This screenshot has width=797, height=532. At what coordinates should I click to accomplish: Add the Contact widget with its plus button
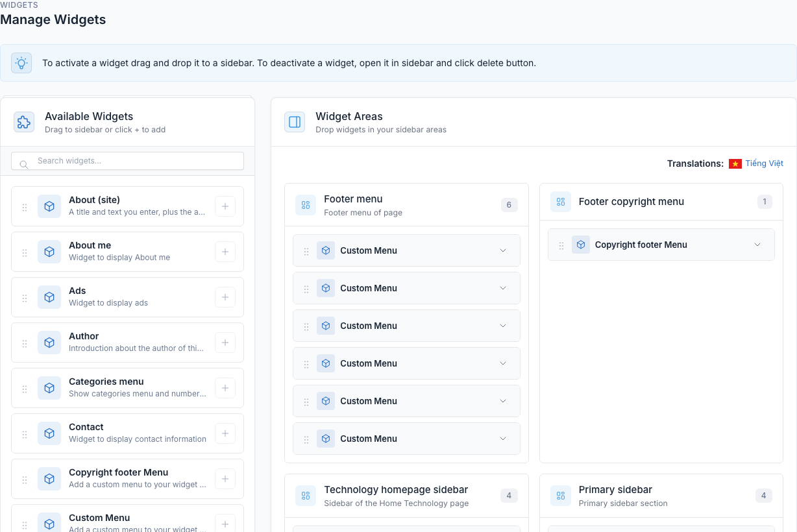[225, 433]
